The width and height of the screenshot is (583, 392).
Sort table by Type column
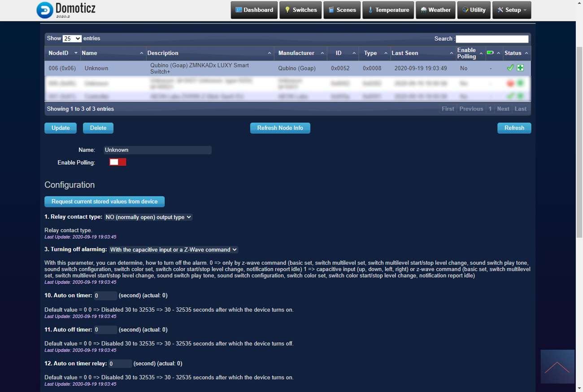coord(375,53)
